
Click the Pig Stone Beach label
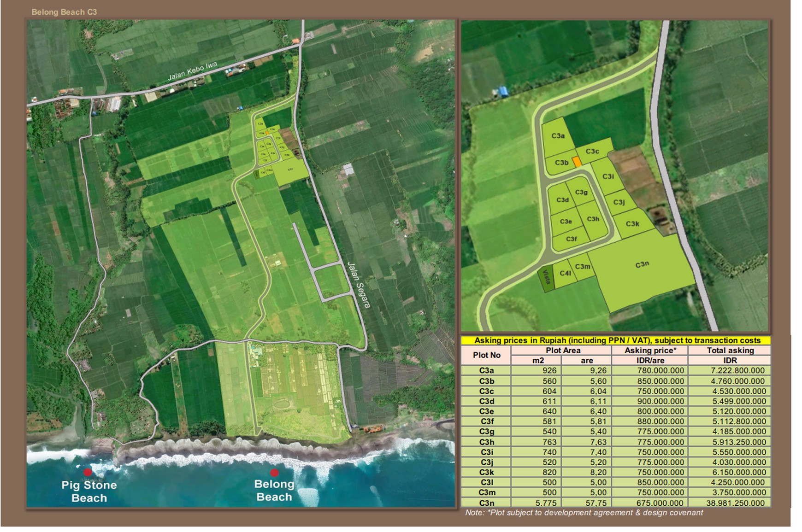pyautogui.click(x=89, y=491)
